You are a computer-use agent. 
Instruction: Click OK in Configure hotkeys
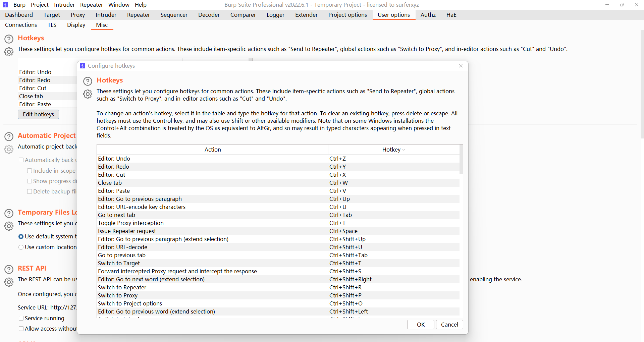pos(421,325)
